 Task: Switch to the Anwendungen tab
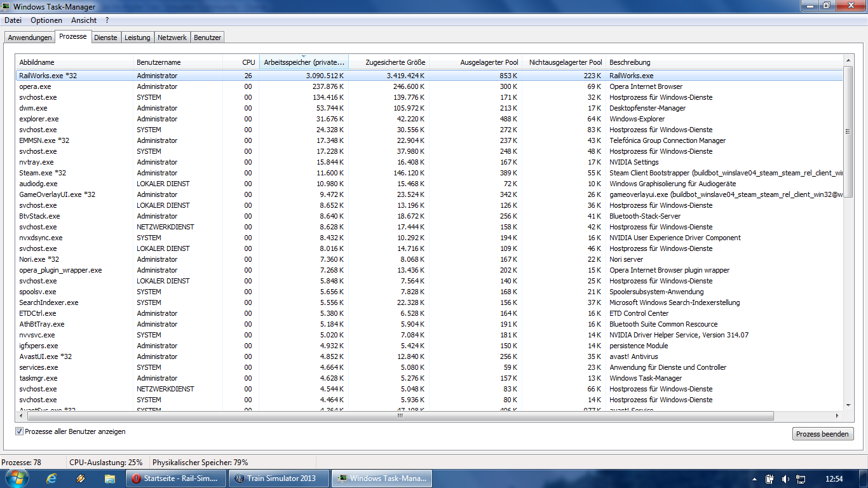tap(30, 37)
